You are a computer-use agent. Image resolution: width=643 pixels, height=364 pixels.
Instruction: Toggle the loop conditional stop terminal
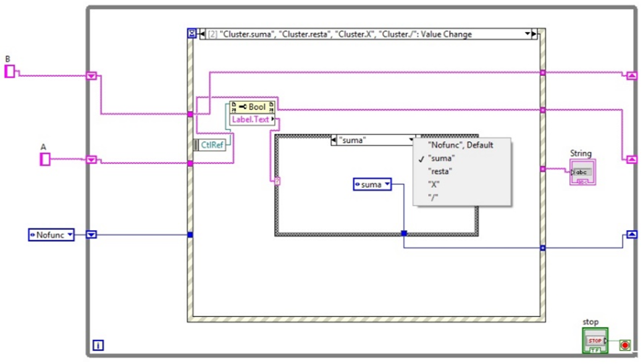[x=625, y=345]
